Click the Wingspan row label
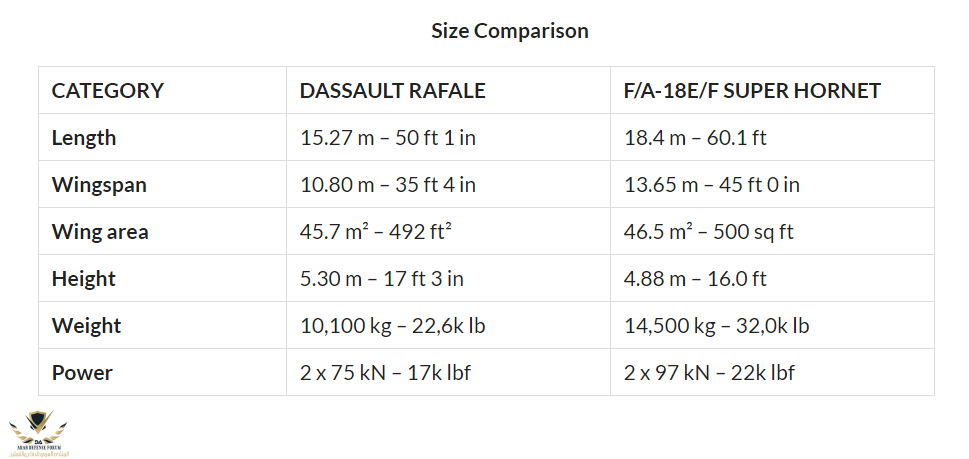This screenshot has height=459, width=969. (99, 185)
